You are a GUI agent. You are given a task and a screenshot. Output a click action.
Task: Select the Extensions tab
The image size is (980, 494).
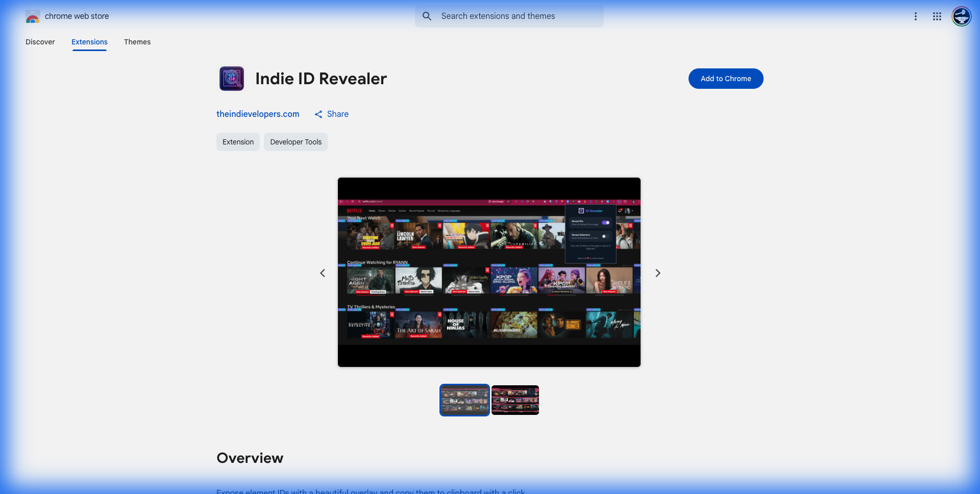click(89, 42)
